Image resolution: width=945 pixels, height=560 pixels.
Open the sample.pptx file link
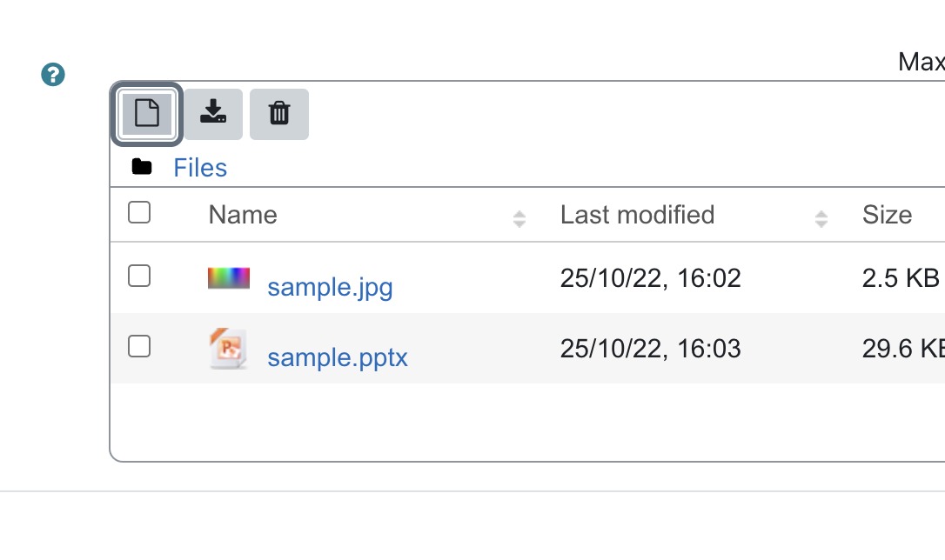point(338,357)
